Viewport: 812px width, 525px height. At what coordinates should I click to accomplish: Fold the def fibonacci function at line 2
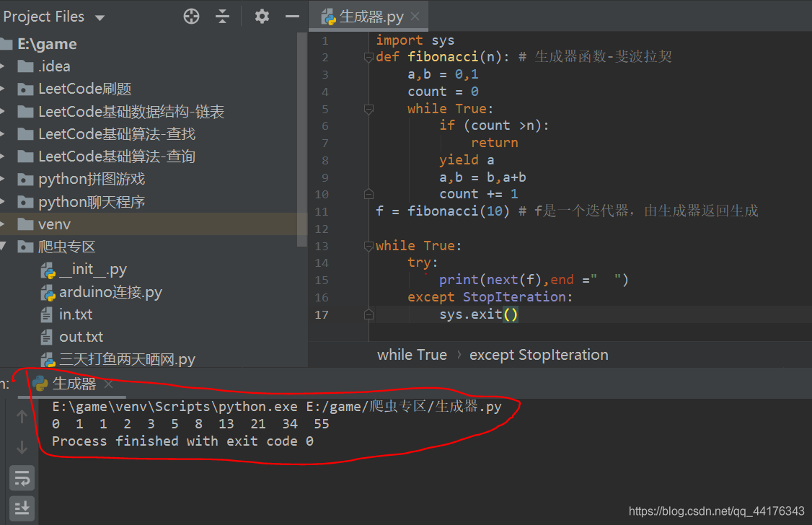369,57
